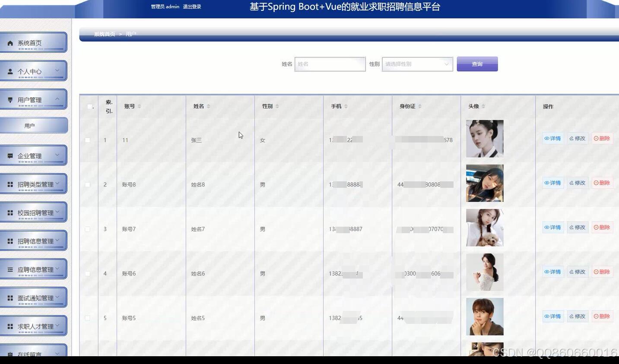View 详情 for user 张三
Viewport: 619px width, 364px height.
click(553, 139)
